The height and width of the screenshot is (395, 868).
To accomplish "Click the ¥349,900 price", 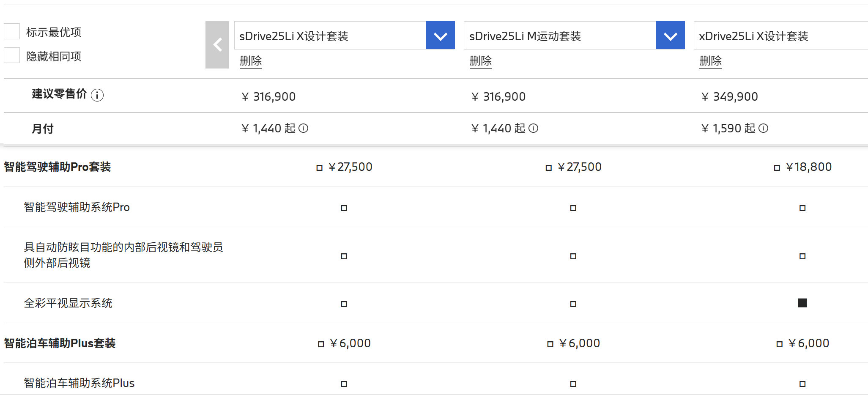I will [729, 97].
